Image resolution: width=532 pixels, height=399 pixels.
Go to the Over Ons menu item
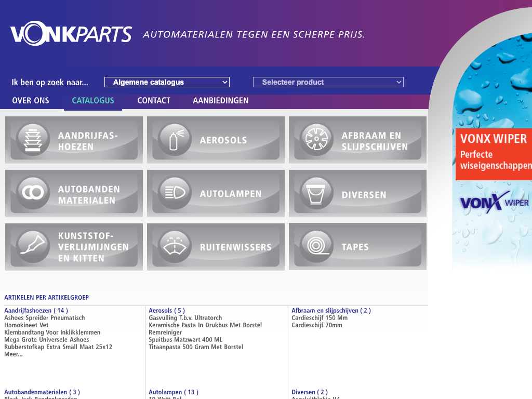(31, 101)
